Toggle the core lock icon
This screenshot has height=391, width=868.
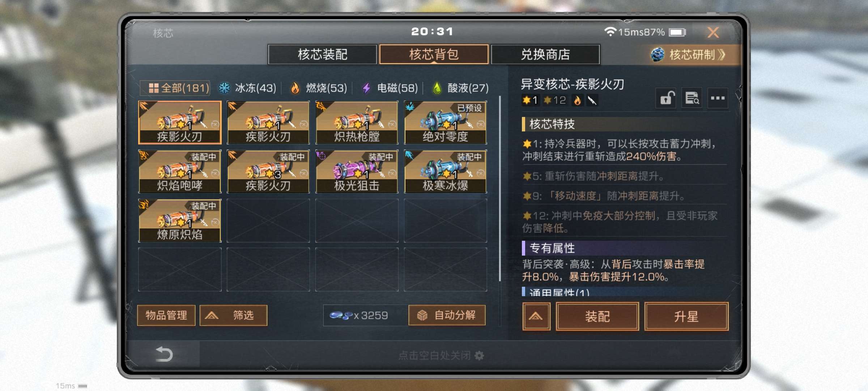[x=666, y=98]
